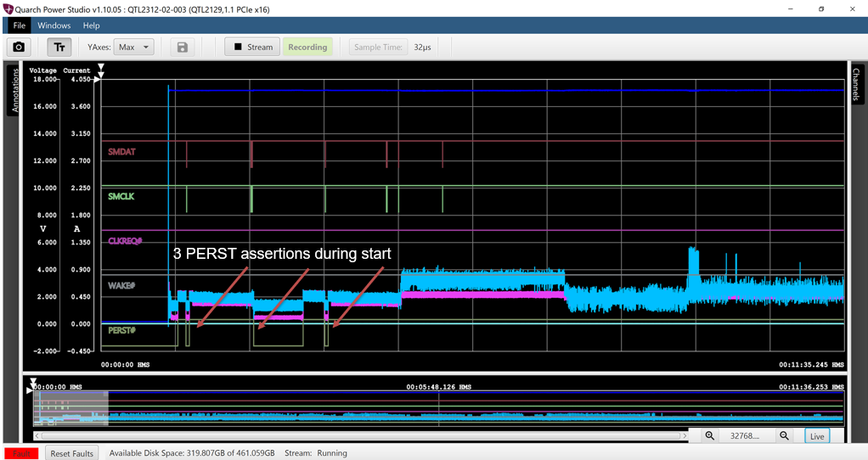Click the Sample Time button

378,48
